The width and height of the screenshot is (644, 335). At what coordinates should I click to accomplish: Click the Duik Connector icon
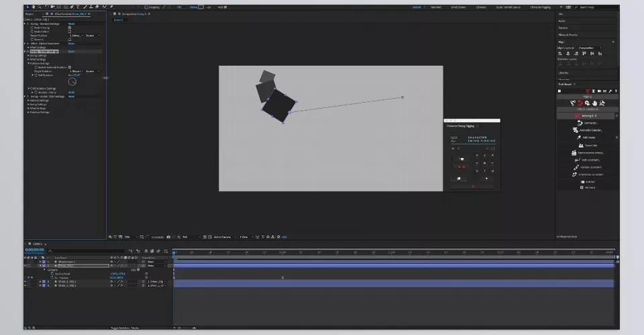tap(580, 123)
